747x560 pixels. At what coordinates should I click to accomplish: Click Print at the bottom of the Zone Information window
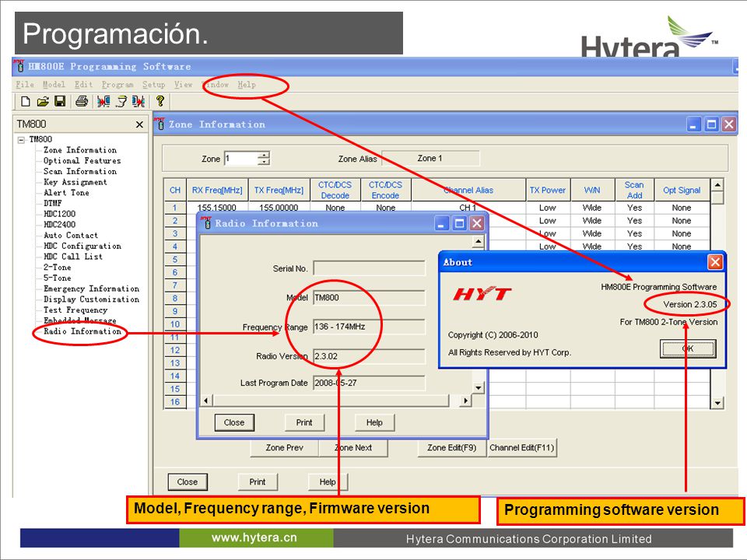click(258, 482)
